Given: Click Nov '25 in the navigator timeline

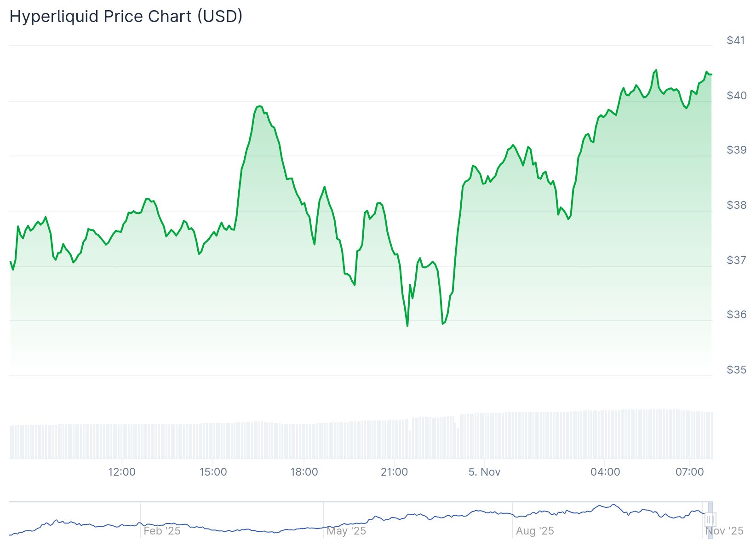Looking at the screenshot, I should (x=725, y=531).
